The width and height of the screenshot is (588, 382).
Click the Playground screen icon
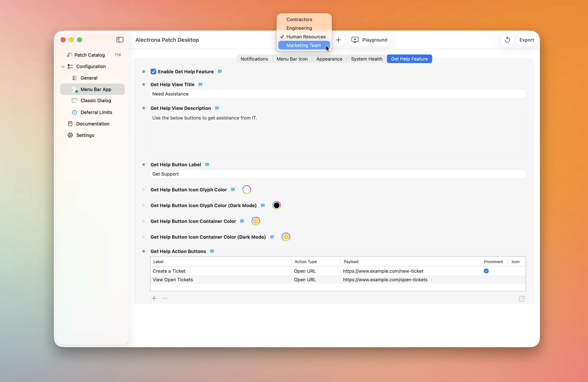(x=355, y=40)
